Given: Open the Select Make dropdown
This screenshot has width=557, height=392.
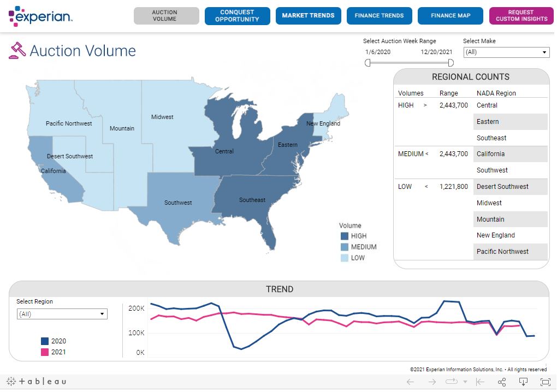Looking at the screenshot, I should tap(506, 52).
